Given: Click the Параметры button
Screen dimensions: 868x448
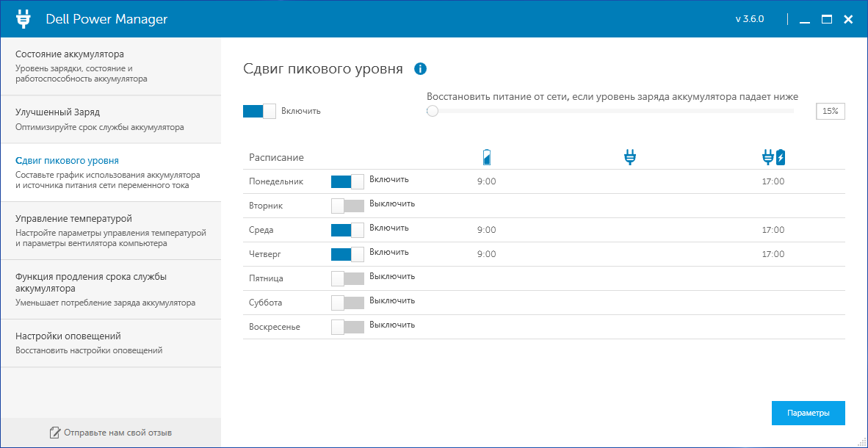Looking at the screenshot, I should [x=809, y=413].
